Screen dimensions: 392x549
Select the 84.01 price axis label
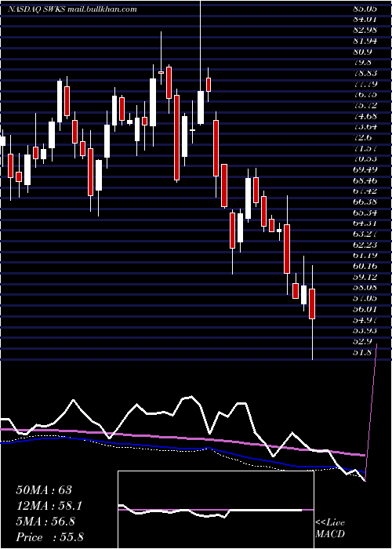coord(365,20)
